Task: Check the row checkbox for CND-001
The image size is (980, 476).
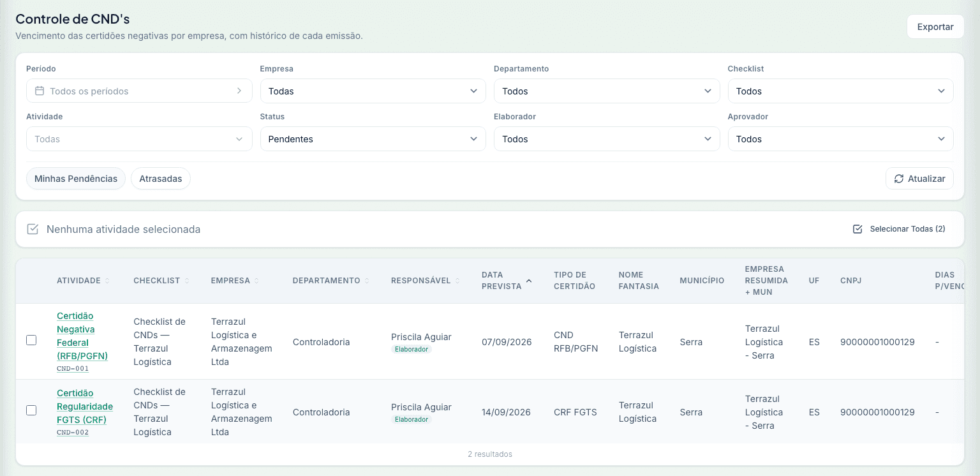Action: tap(31, 340)
